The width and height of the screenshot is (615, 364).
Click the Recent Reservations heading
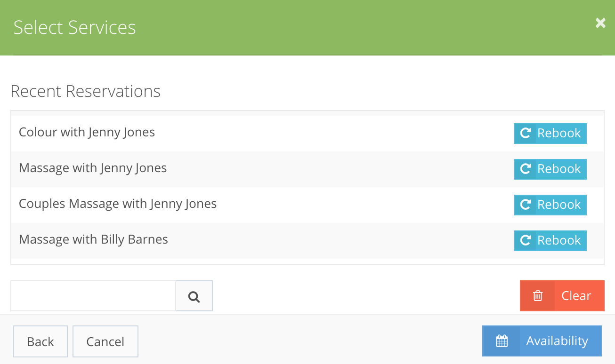point(85,91)
